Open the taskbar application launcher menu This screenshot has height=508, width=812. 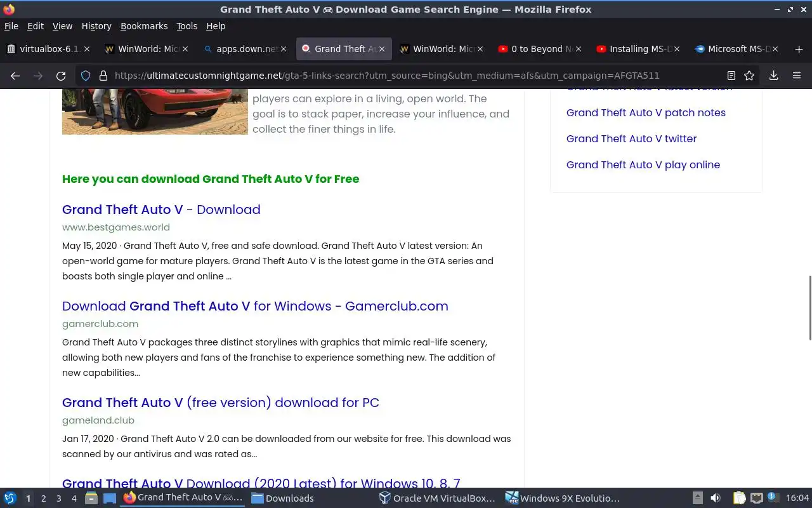click(x=10, y=498)
